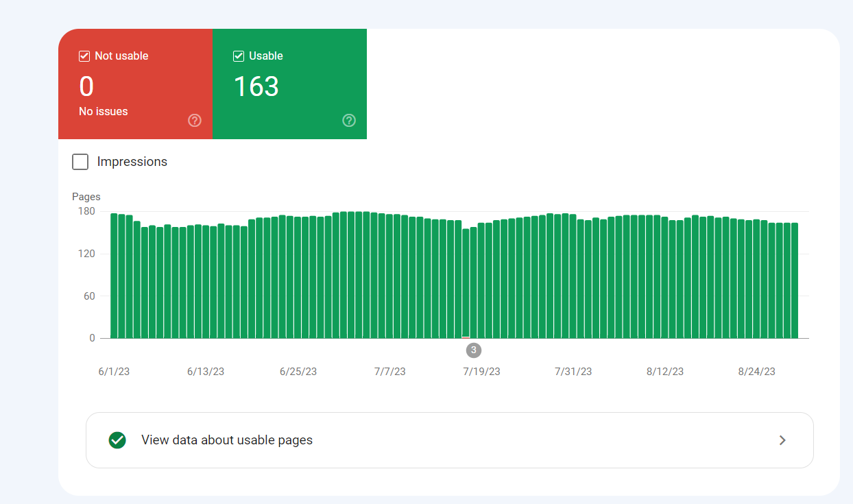Click the first green bar of the chart

pos(114,276)
